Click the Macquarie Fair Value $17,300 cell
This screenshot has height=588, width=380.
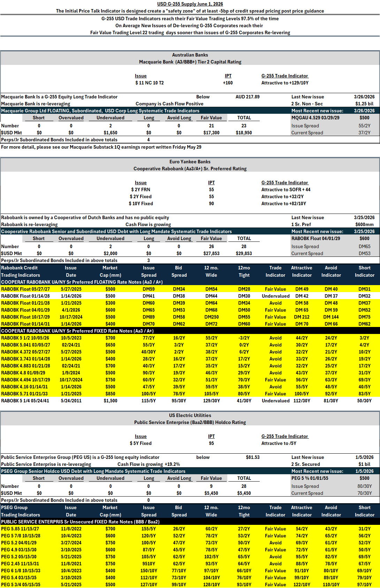pyautogui.click(x=211, y=133)
